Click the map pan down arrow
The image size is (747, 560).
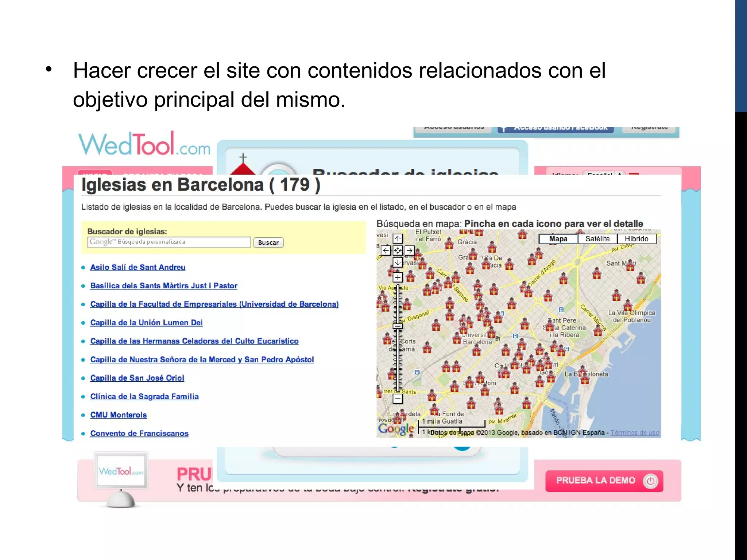click(x=398, y=262)
